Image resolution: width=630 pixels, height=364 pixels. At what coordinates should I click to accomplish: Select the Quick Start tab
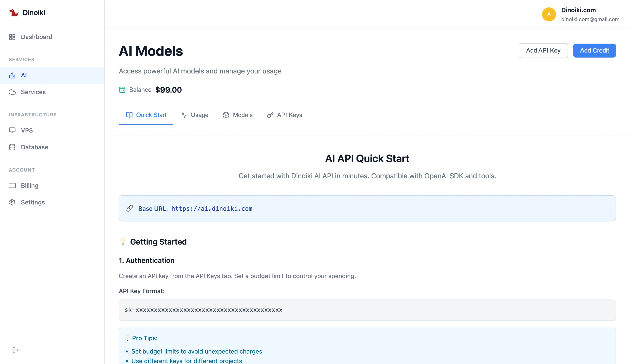pos(146,115)
